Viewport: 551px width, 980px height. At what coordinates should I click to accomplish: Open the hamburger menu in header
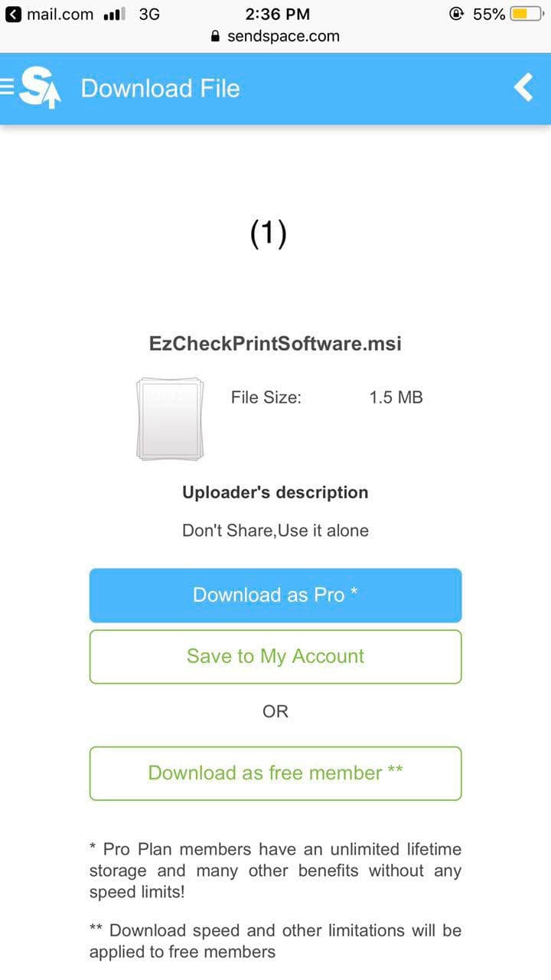8,88
